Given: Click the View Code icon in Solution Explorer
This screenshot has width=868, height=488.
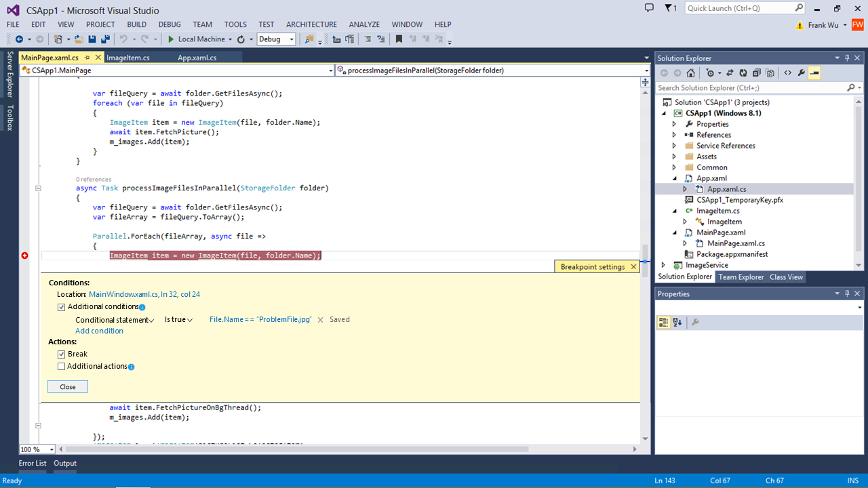Looking at the screenshot, I should (x=787, y=73).
